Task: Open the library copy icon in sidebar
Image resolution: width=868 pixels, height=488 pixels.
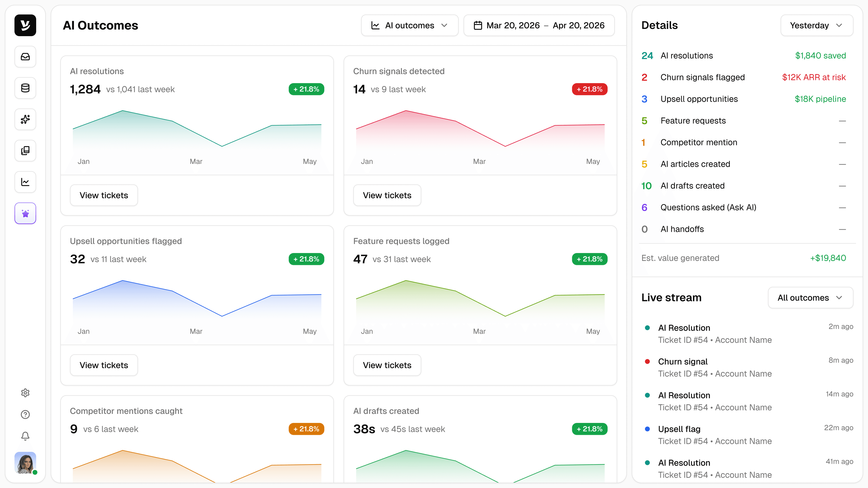Action: coord(25,150)
